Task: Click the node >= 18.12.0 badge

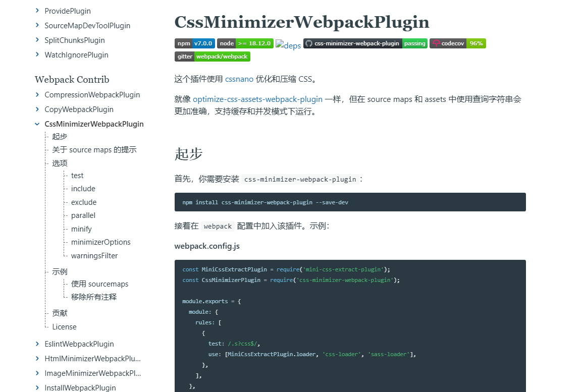Action: point(245,43)
